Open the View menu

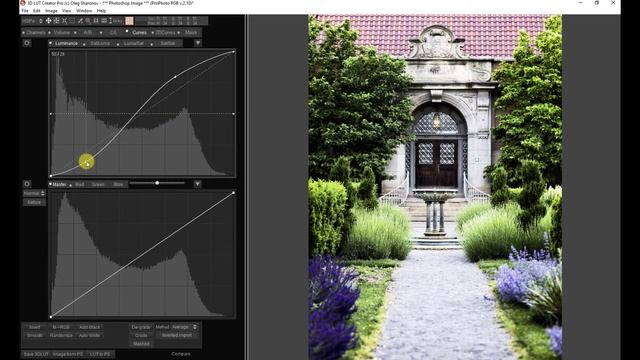[x=67, y=11]
